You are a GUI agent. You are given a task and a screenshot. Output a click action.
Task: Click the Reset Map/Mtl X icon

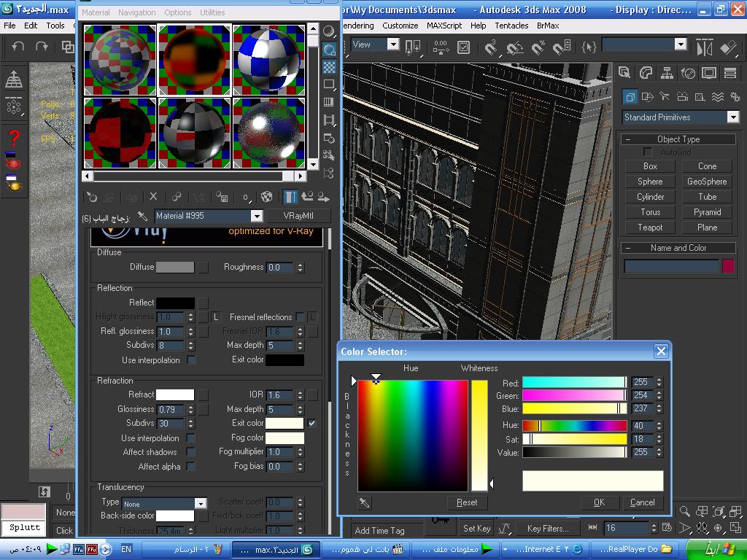pyautogui.click(x=153, y=196)
